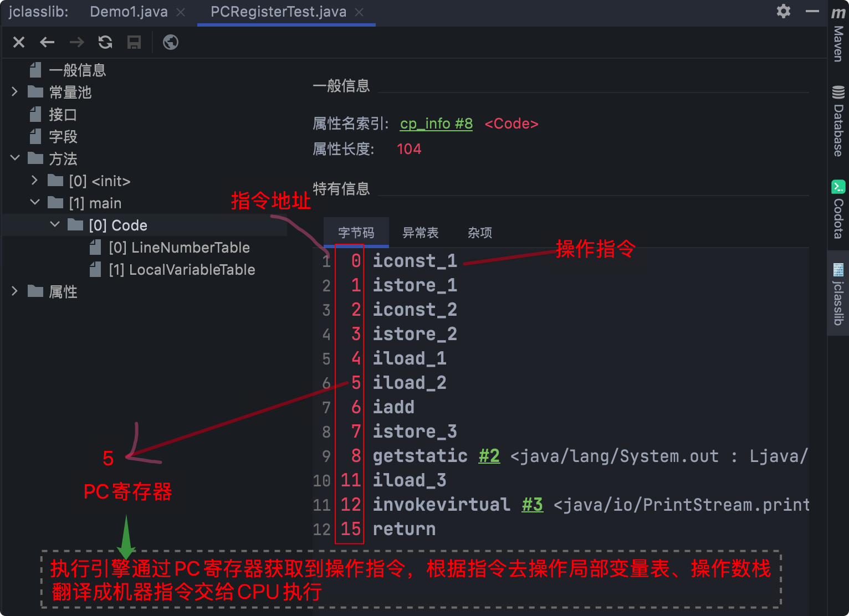Click the getstatic instruction text
The height and width of the screenshot is (616, 849).
pyautogui.click(x=420, y=456)
